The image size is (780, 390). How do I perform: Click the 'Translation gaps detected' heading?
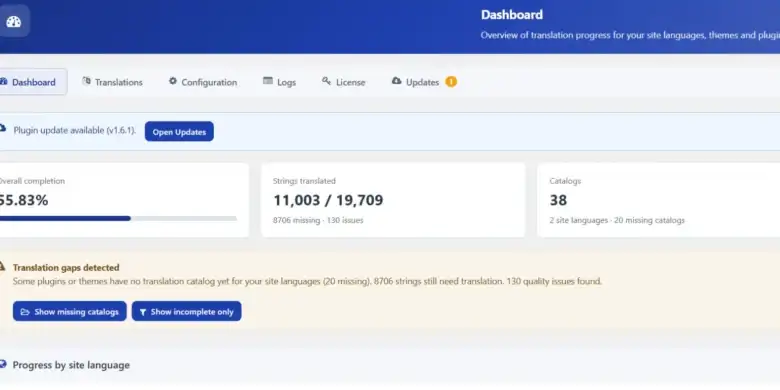[x=66, y=268]
